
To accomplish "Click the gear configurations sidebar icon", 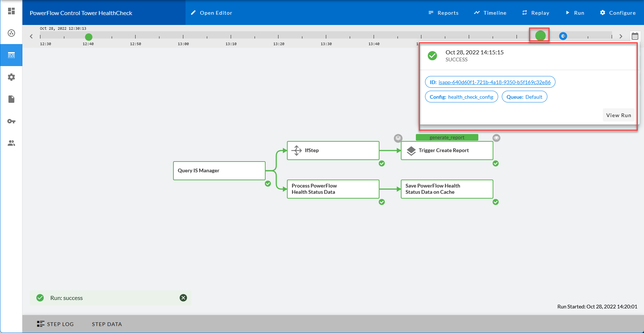I will coord(11,77).
